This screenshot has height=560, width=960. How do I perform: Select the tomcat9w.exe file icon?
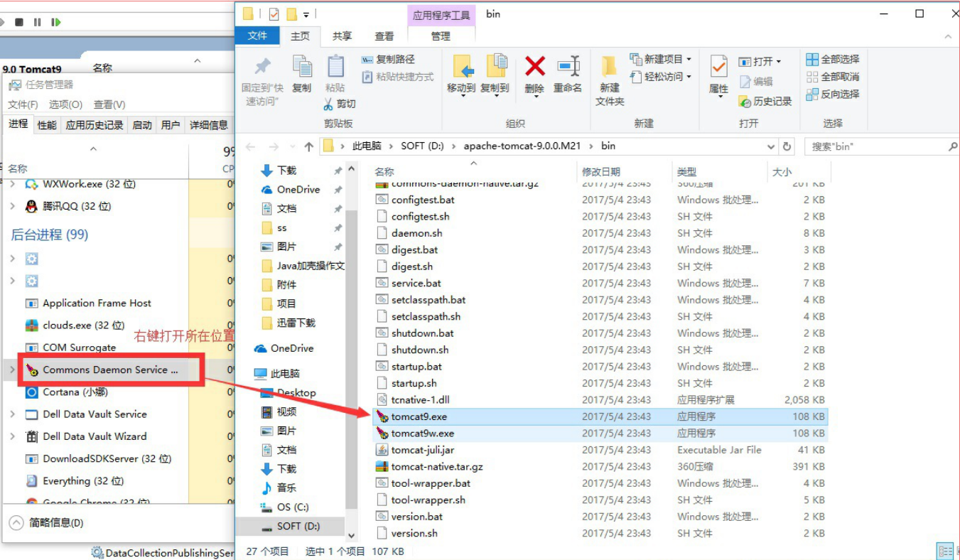382,434
